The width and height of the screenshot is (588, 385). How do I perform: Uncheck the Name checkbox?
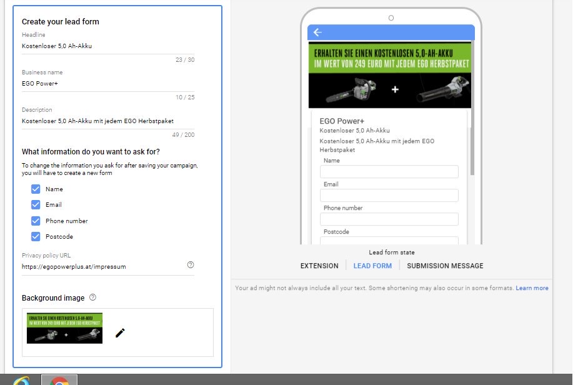coord(36,189)
